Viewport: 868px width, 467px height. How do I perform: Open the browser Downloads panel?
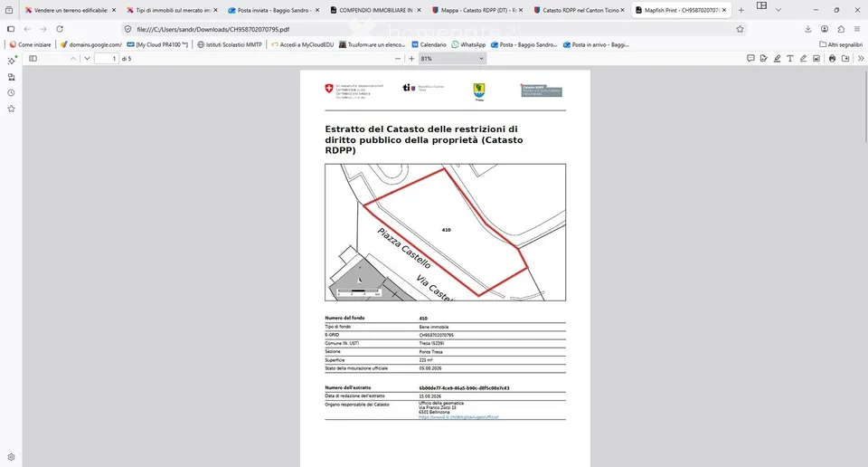click(808, 29)
